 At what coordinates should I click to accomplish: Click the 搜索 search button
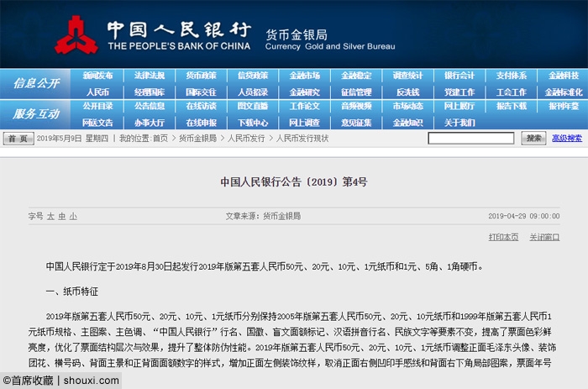[x=533, y=138]
